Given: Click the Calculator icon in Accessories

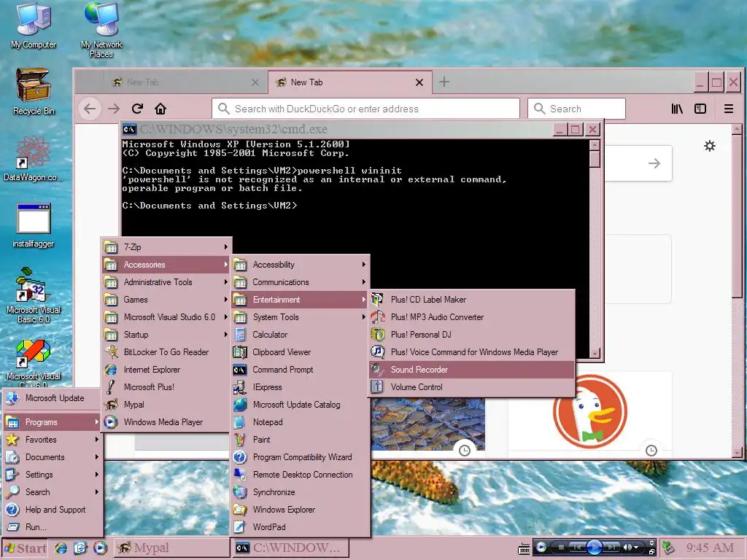Looking at the screenshot, I should [x=240, y=335].
